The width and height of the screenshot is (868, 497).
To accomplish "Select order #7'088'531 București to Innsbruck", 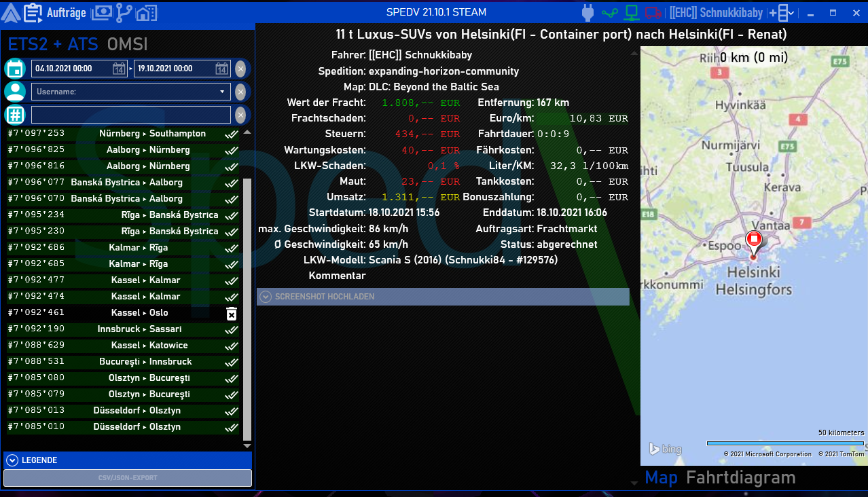I will (123, 362).
